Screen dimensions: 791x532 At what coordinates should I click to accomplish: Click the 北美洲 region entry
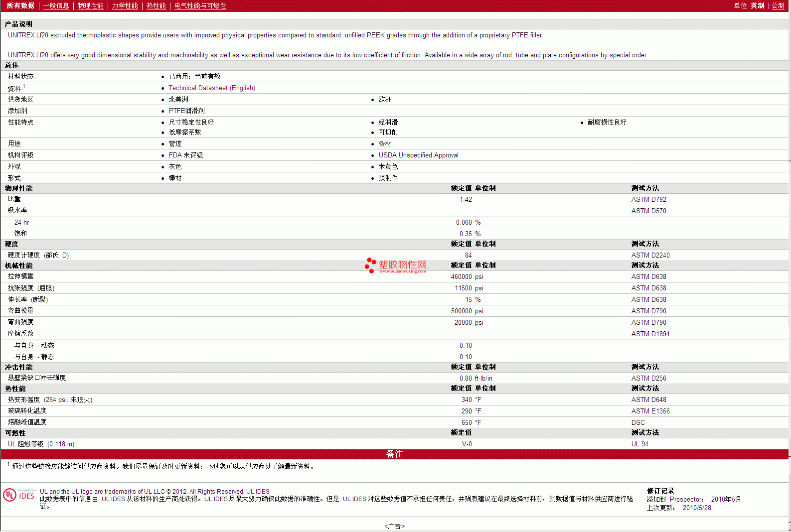pyautogui.click(x=178, y=99)
